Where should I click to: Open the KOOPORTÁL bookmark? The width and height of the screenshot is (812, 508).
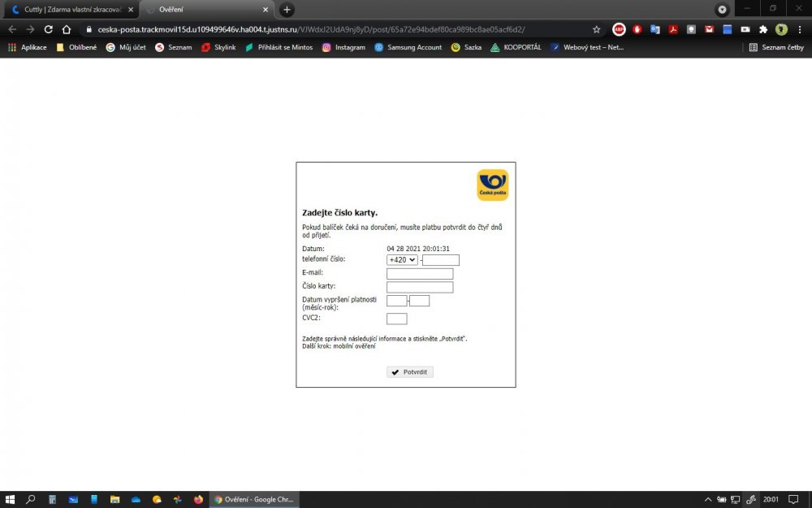tap(516, 47)
